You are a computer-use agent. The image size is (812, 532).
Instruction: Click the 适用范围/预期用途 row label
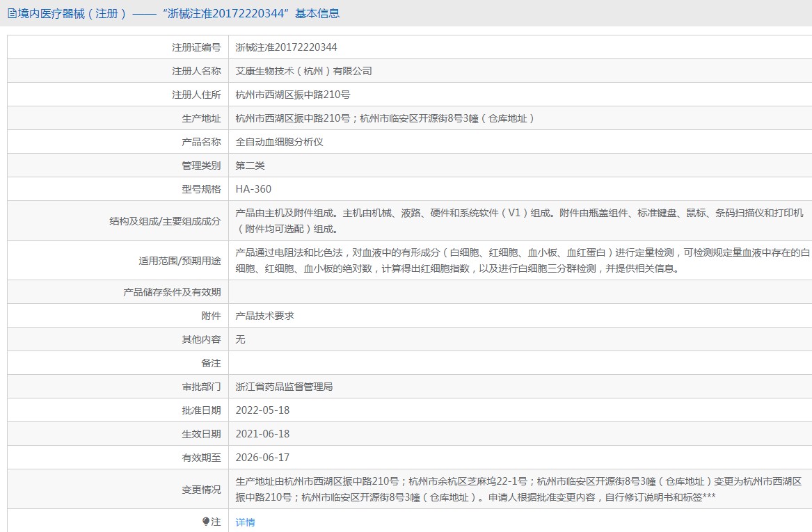180,261
